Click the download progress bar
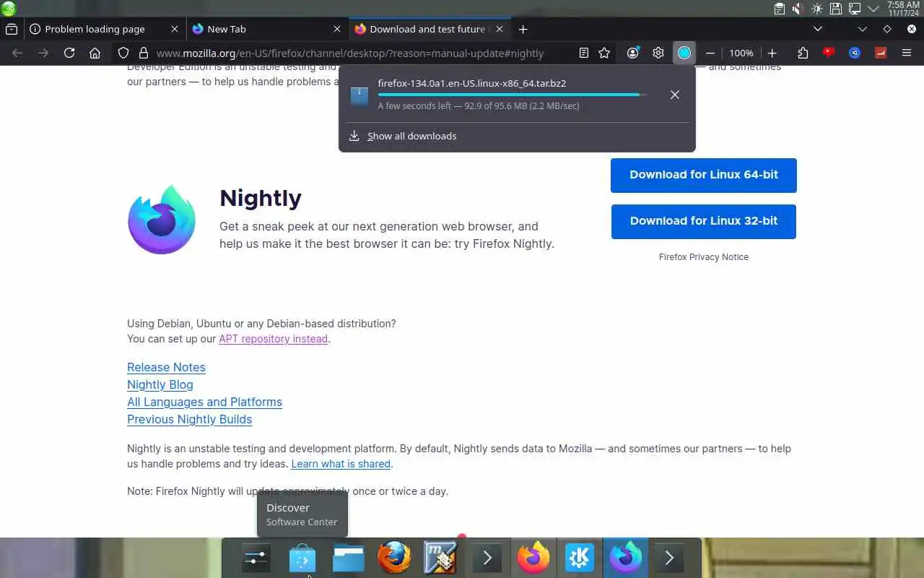The width and height of the screenshot is (924, 578). tap(513, 95)
